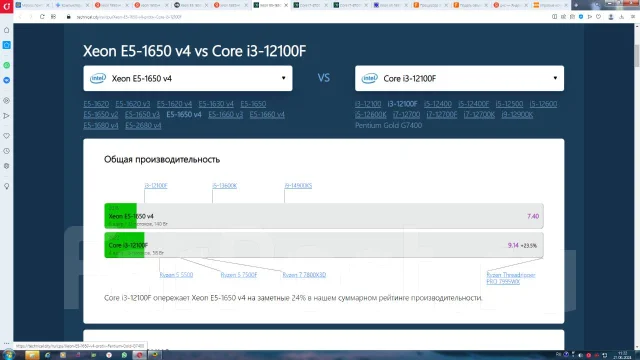Open the E5-1650 v2 link

tap(101, 115)
